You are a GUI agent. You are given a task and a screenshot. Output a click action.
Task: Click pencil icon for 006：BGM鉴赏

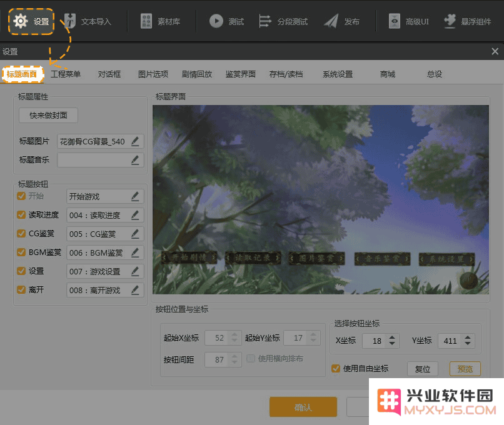point(135,253)
